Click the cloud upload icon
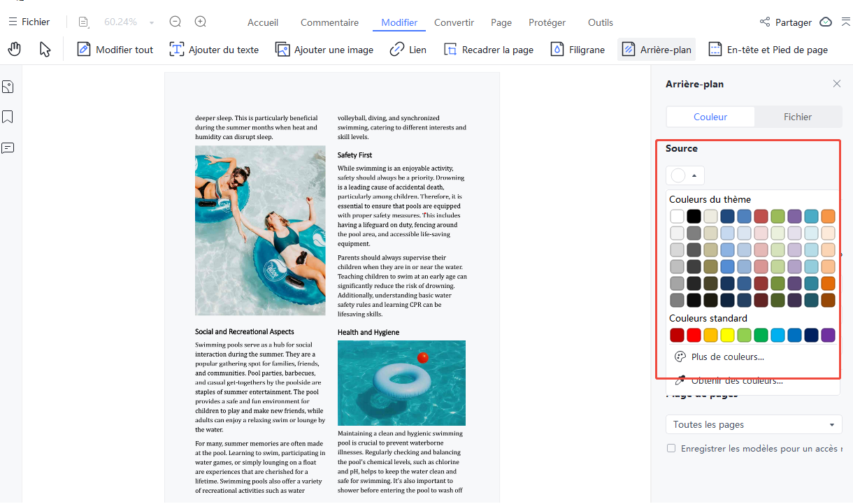 click(x=826, y=22)
